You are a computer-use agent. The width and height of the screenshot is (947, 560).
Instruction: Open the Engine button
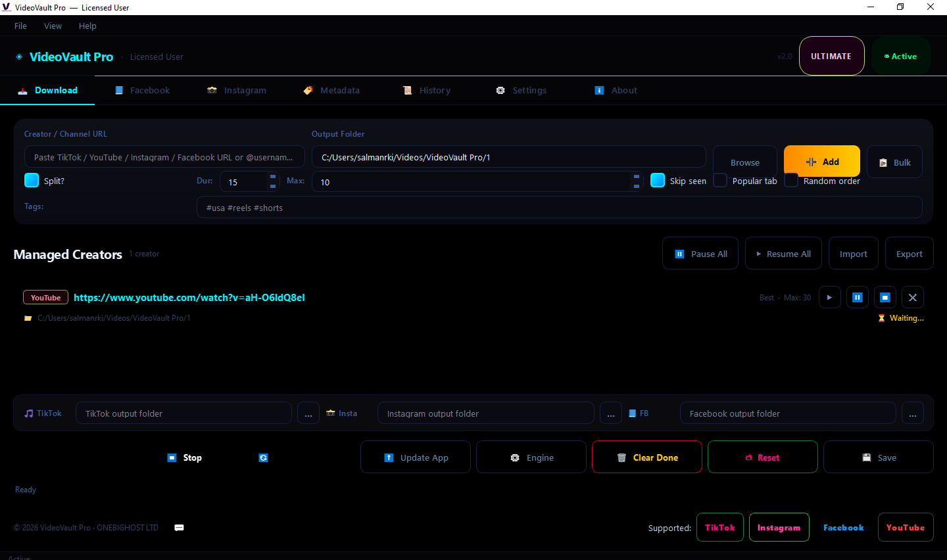point(531,457)
